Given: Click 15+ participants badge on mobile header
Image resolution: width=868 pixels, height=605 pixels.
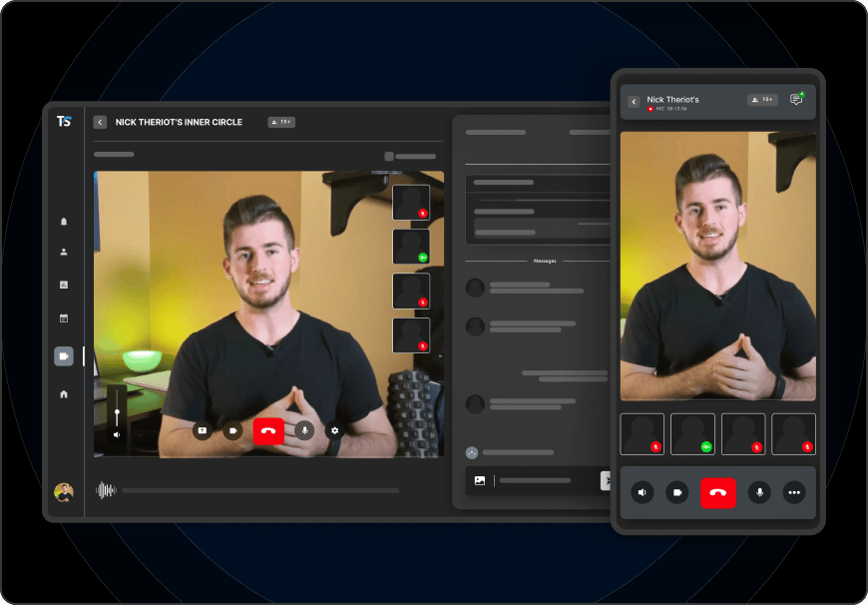Looking at the screenshot, I should [762, 100].
